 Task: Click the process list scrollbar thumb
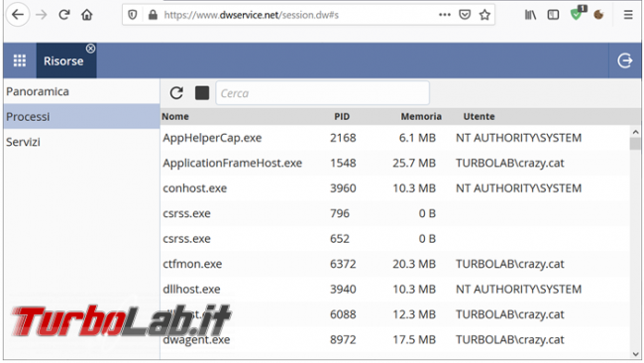tap(635, 144)
